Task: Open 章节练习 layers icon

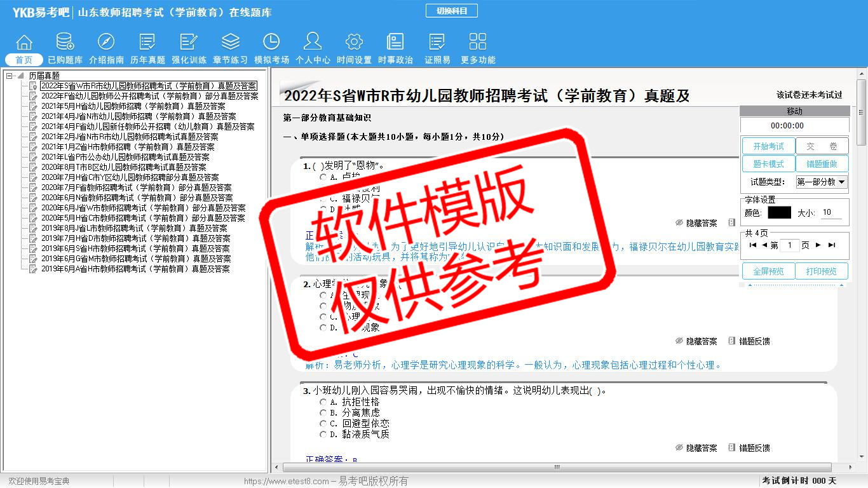Action: pyautogui.click(x=230, y=43)
